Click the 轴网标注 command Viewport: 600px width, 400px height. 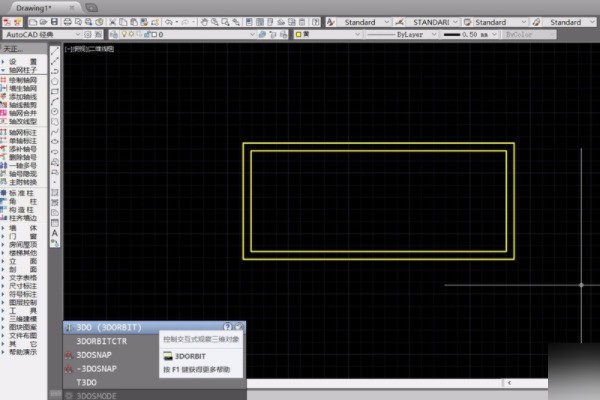pyautogui.click(x=23, y=132)
